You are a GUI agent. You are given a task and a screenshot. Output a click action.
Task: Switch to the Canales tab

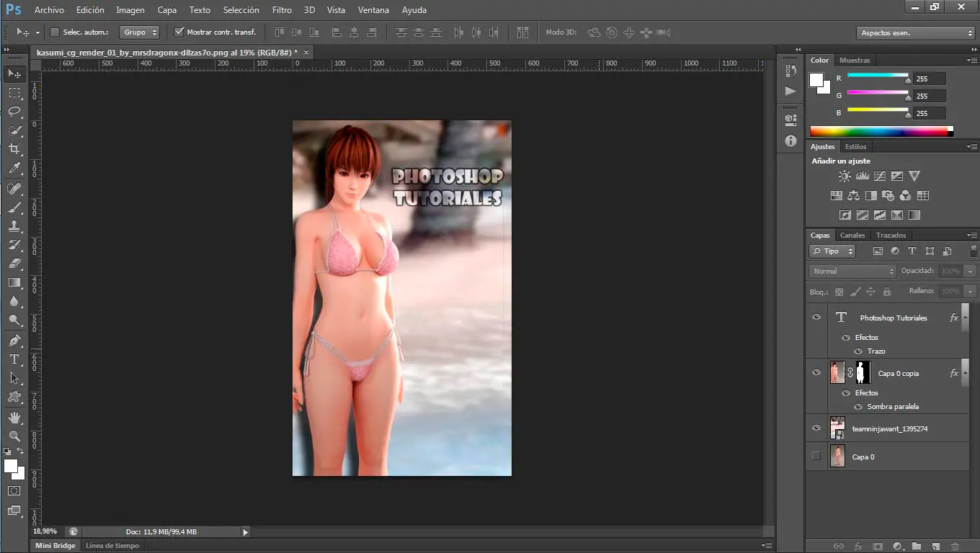coord(852,235)
